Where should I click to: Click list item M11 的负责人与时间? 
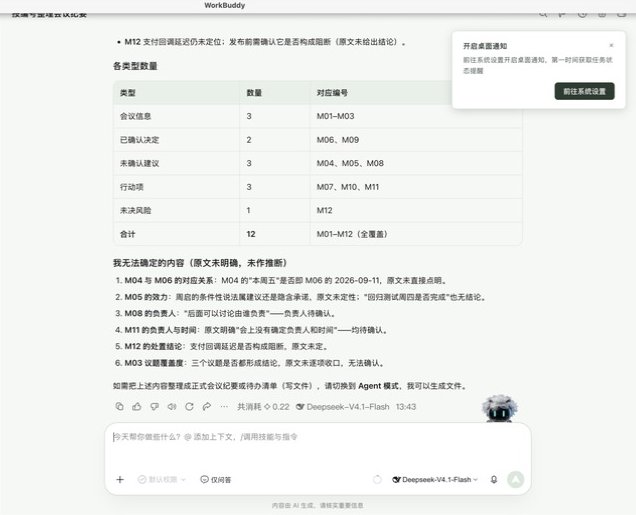252,330
